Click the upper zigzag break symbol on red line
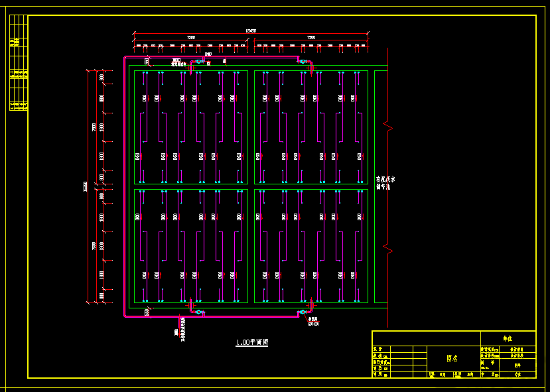Image resolution: width=550 pixels, height=392 pixels. click(387, 127)
